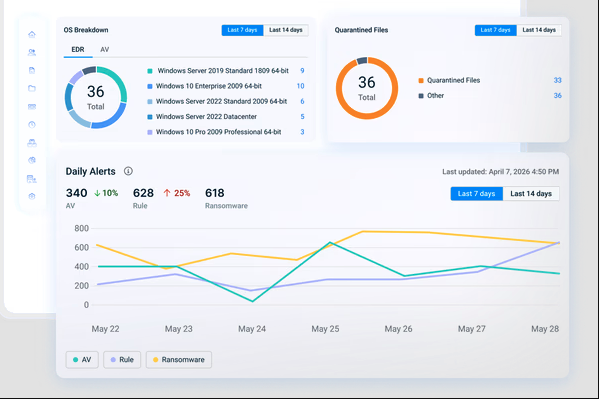Click the teal swatch for Windows Server 2019
This screenshot has height=399, width=599.
pos(150,71)
